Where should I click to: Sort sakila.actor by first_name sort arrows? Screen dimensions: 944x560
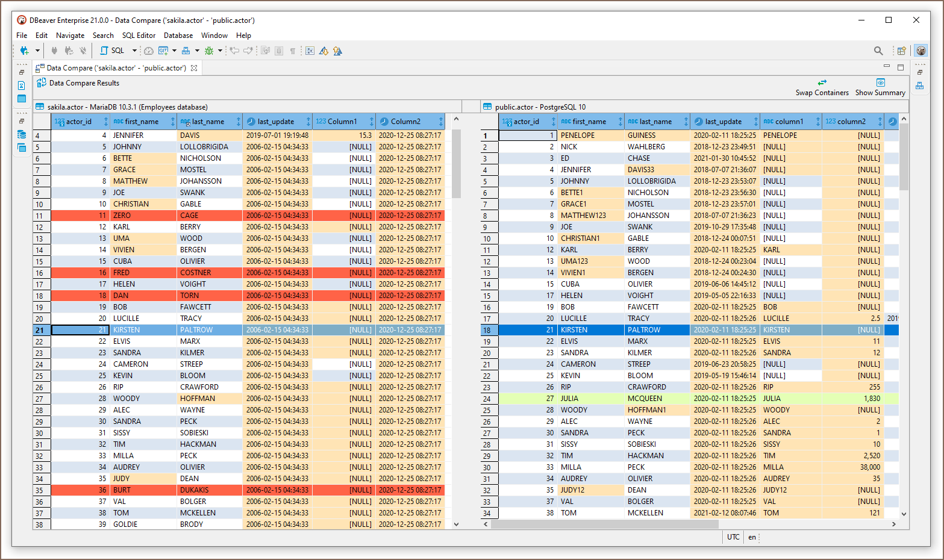click(x=173, y=122)
